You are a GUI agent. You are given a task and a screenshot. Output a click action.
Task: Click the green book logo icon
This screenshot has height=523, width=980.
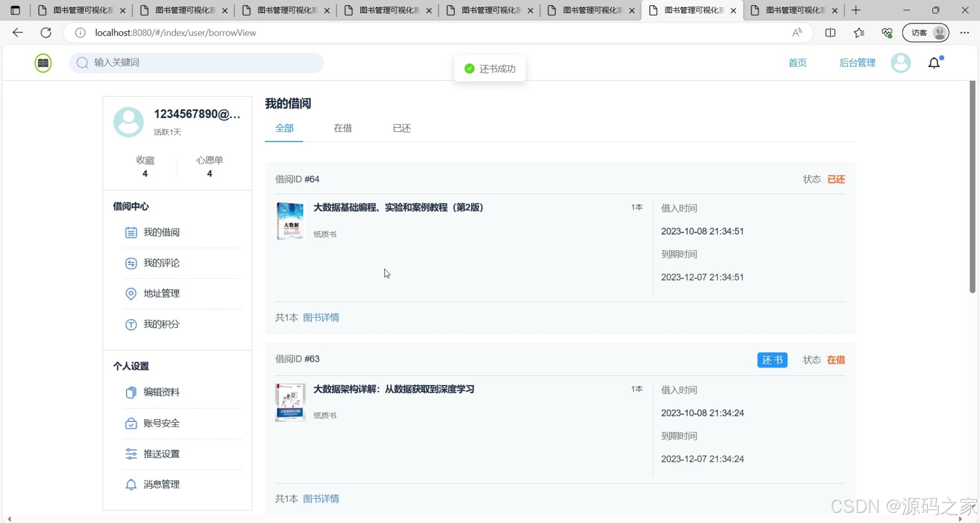point(43,62)
